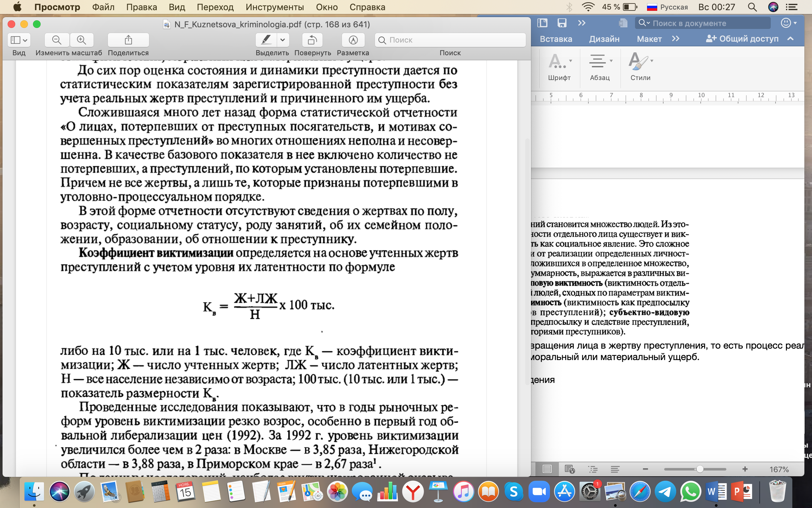Switch to the Макет tab in Word

click(x=649, y=39)
